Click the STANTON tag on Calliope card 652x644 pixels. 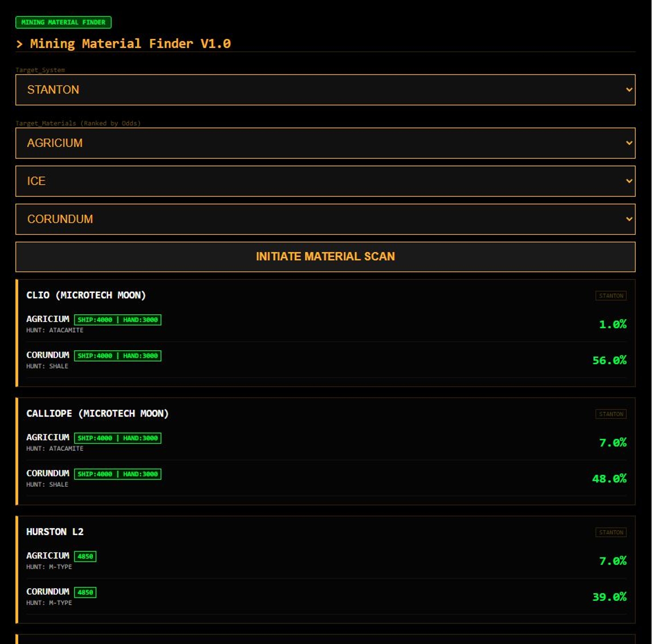tap(611, 414)
